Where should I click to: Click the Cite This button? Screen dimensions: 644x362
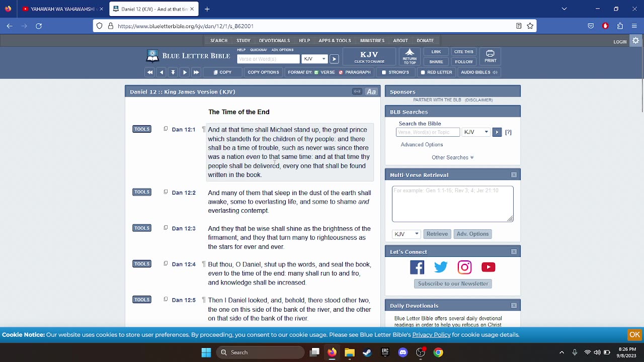[463, 52]
